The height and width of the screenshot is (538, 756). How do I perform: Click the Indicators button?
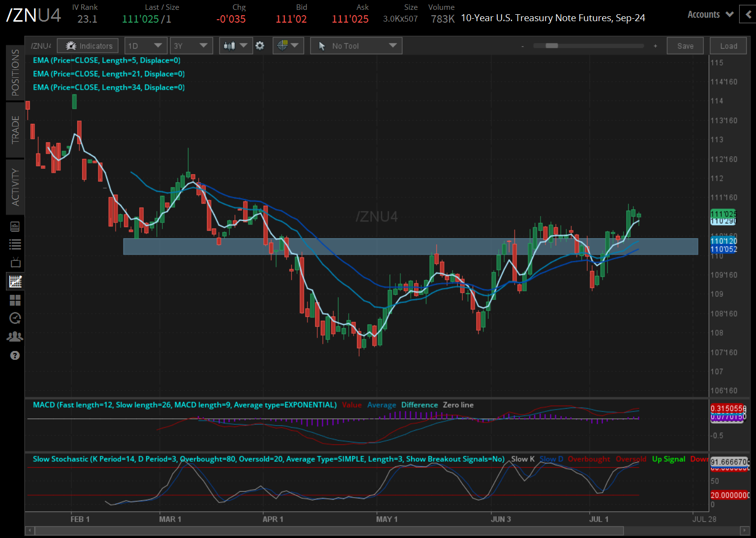pyautogui.click(x=88, y=46)
